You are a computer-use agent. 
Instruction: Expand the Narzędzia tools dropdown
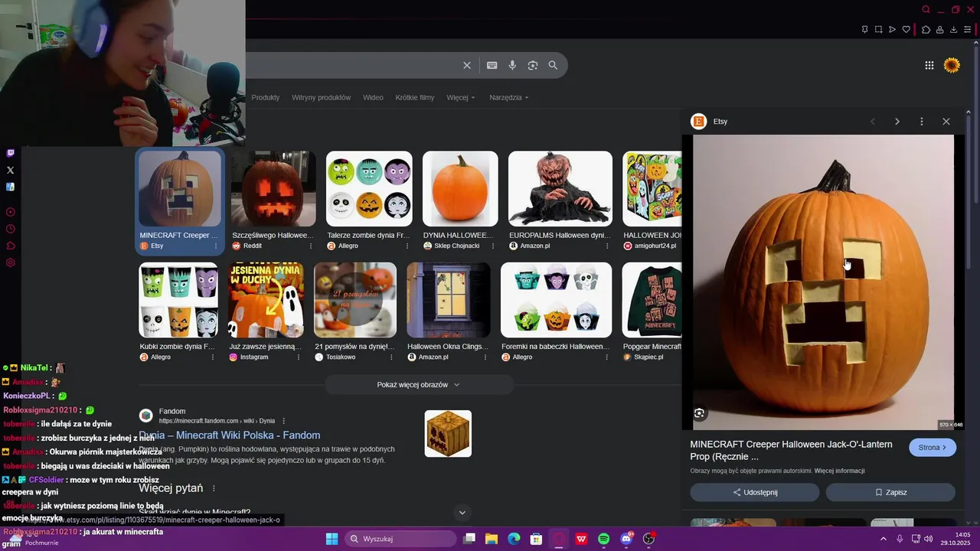coord(509,97)
